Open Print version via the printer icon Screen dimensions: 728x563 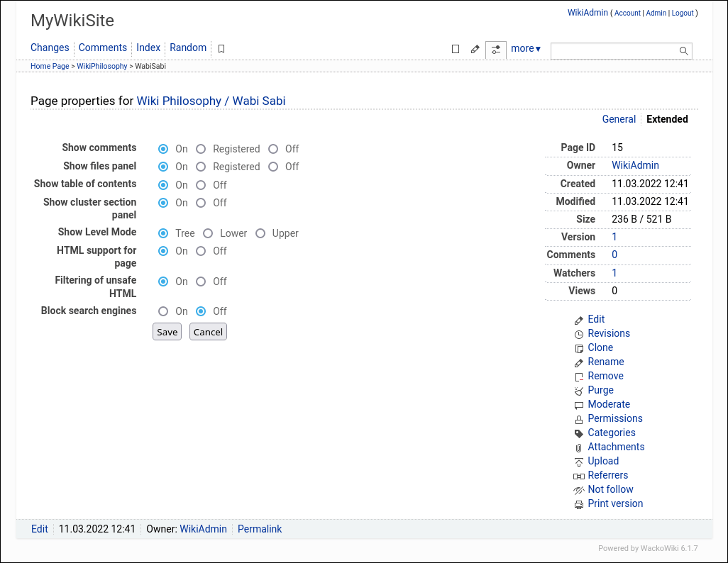pos(578,503)
